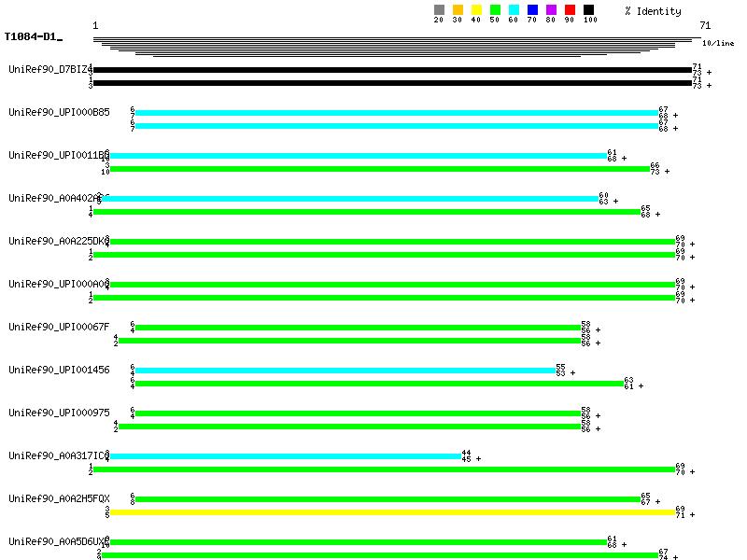Click the cyan 60% identity legend swatch
This screenshot has height=560, width=747.
[514, 10]
